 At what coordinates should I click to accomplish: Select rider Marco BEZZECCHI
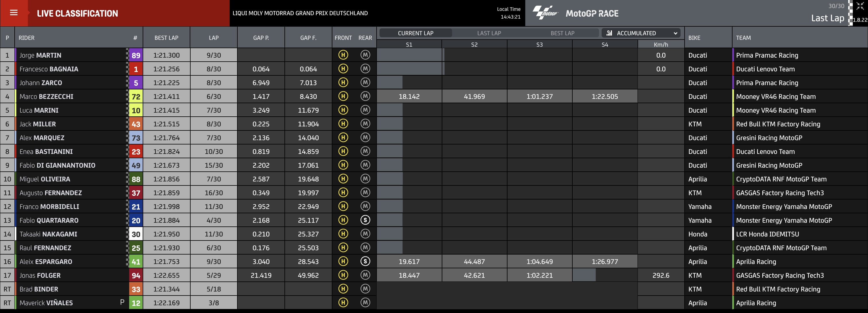(x=46, y=97)
